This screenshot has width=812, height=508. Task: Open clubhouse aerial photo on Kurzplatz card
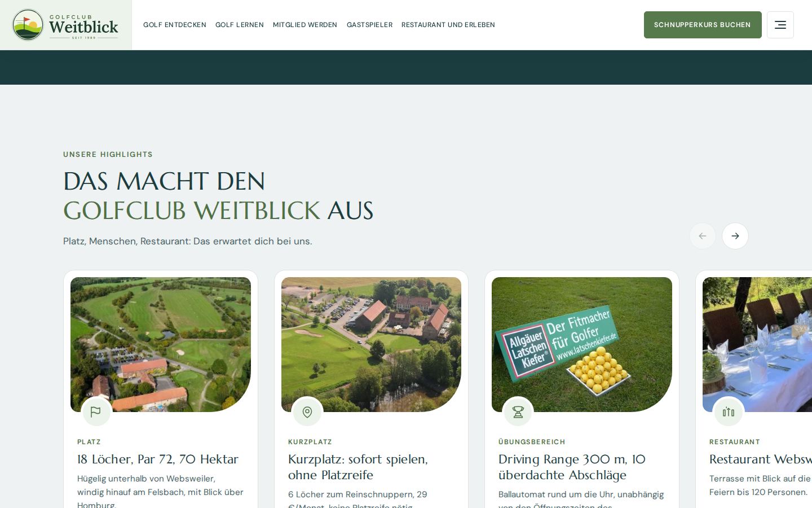coord(371,344)
